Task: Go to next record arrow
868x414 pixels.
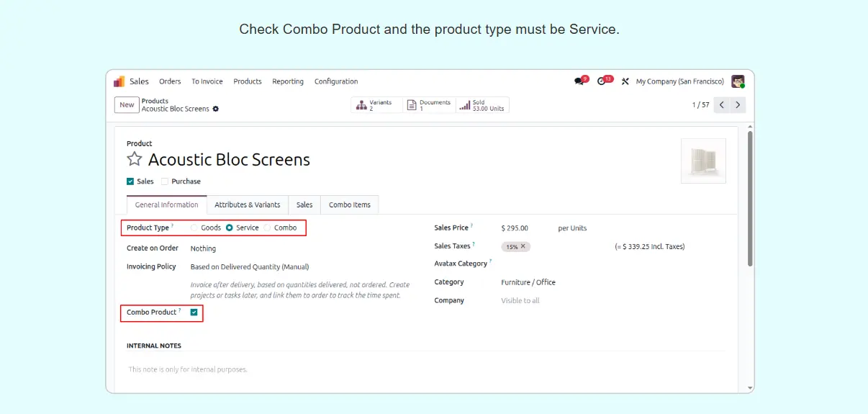Action: pyautogui.click(x=738, y=105)
